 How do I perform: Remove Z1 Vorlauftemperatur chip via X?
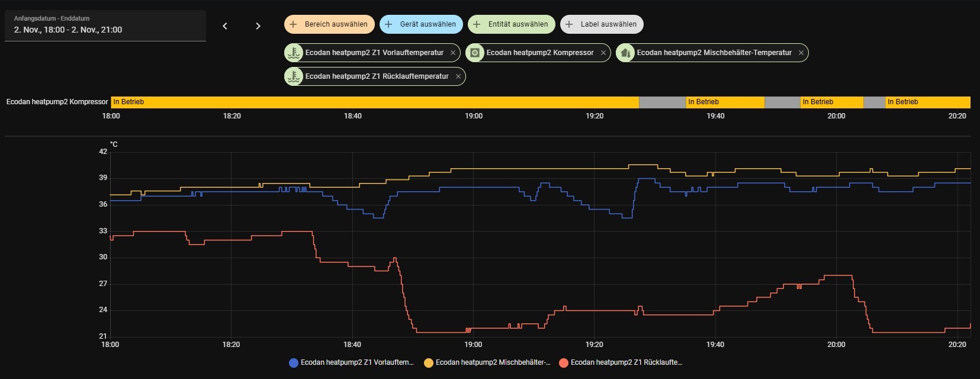453,53
